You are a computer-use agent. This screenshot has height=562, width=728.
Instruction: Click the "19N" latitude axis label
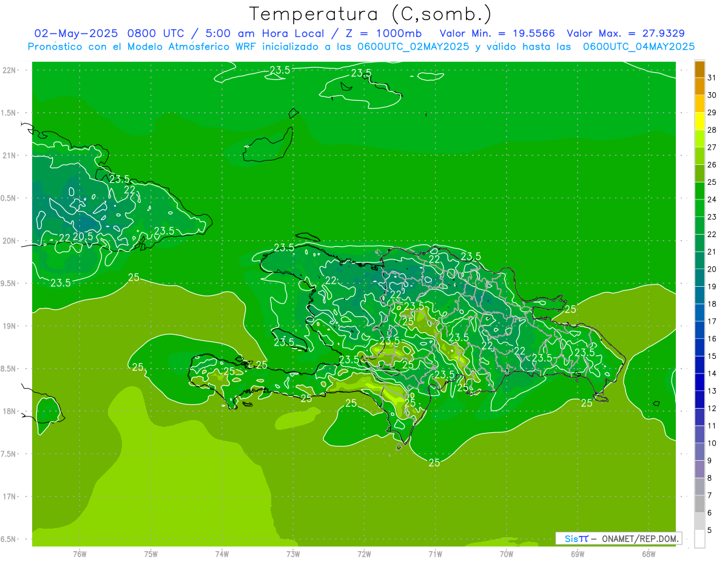click(10, 326)
